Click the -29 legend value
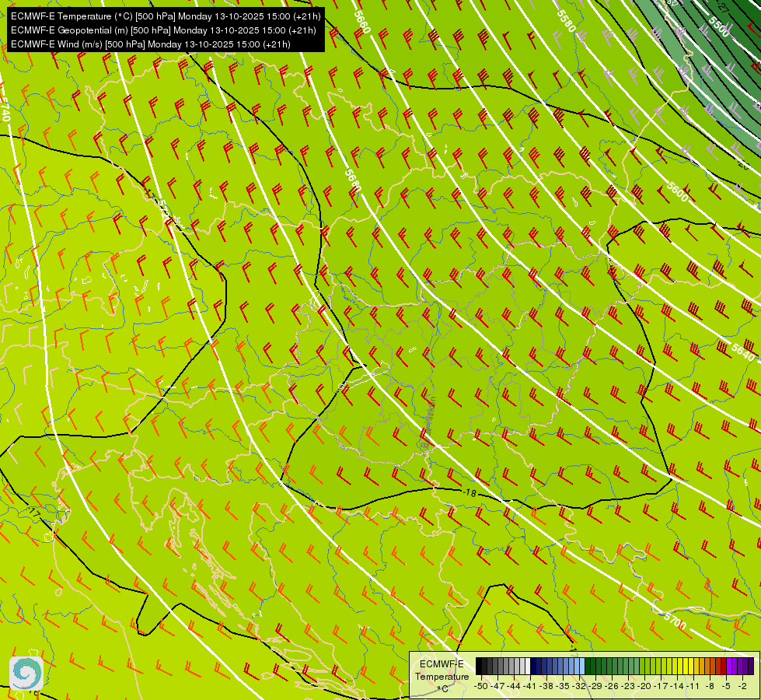Viewport: 761px width, 700px height. coord(596,686)
